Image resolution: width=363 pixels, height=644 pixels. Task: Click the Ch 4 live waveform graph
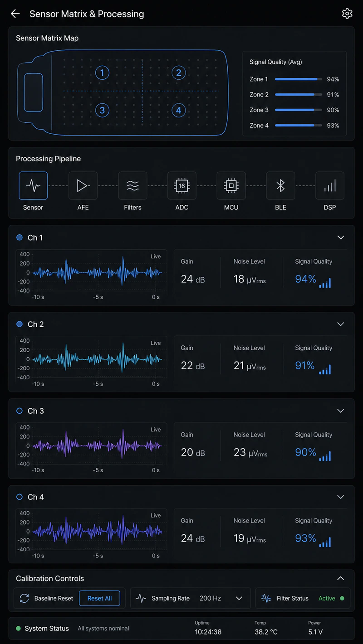91,533
